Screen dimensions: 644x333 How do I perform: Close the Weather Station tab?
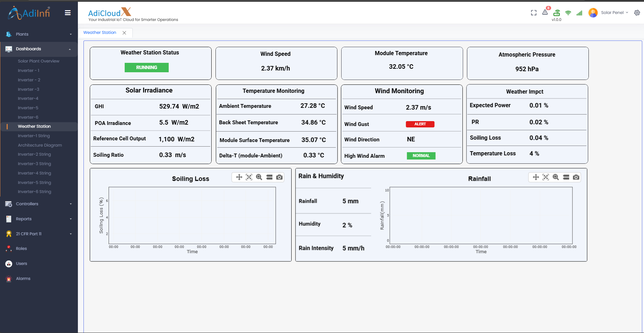(x=124, y=33)
